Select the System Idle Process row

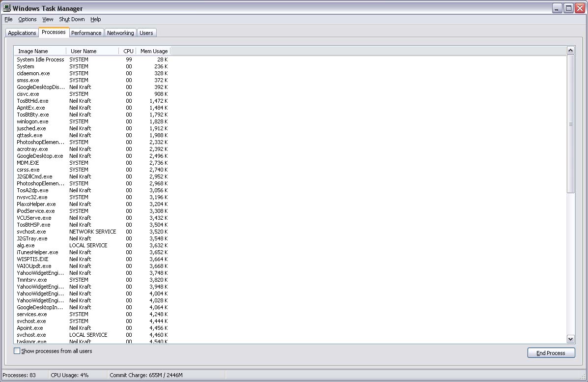click(x=92, y=59)
